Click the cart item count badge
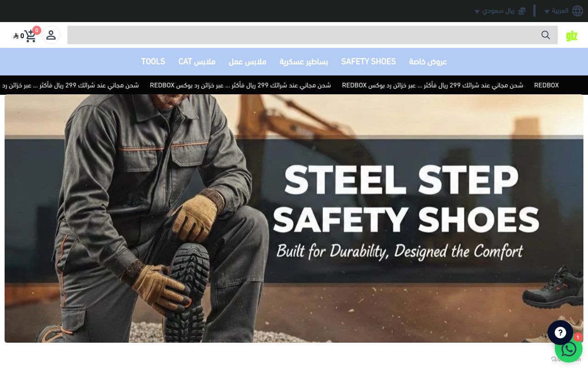This screenshot has height=368, width=588. tap(37, 30)
